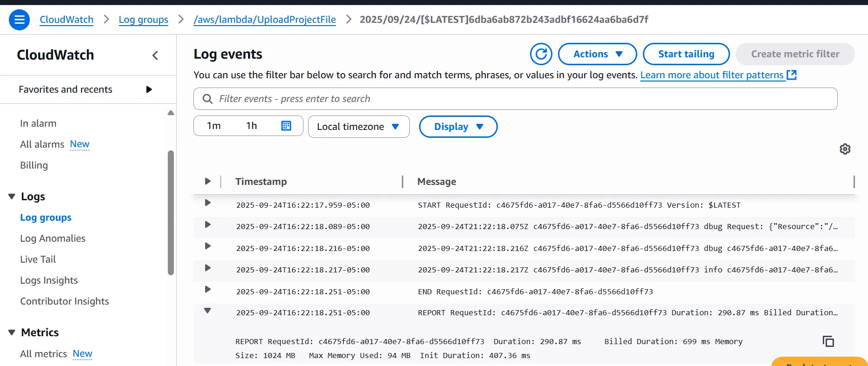The height and width of the screenshot is (366, 868).
Task: Open the Display options dropdown
Action: [458, 127]
